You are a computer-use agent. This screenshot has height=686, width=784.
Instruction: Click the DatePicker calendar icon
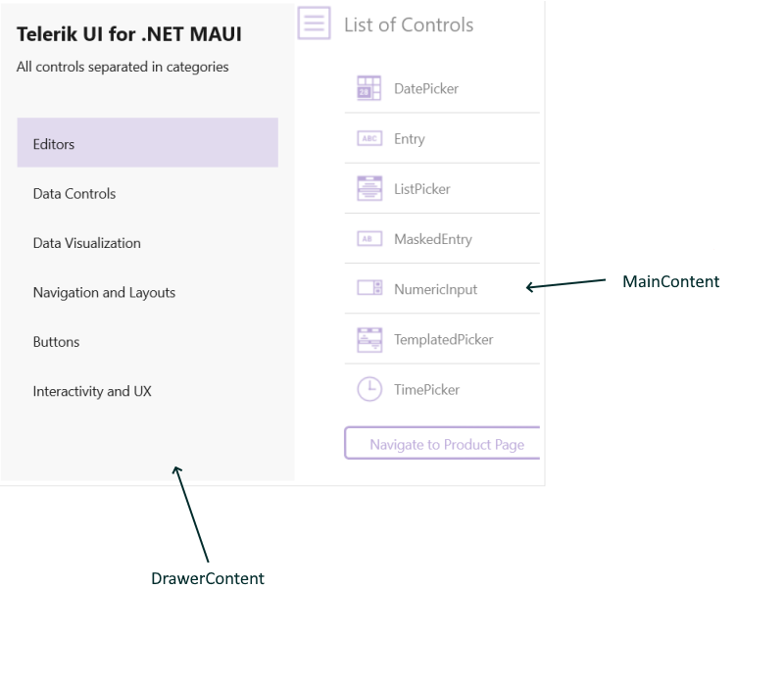369,88
